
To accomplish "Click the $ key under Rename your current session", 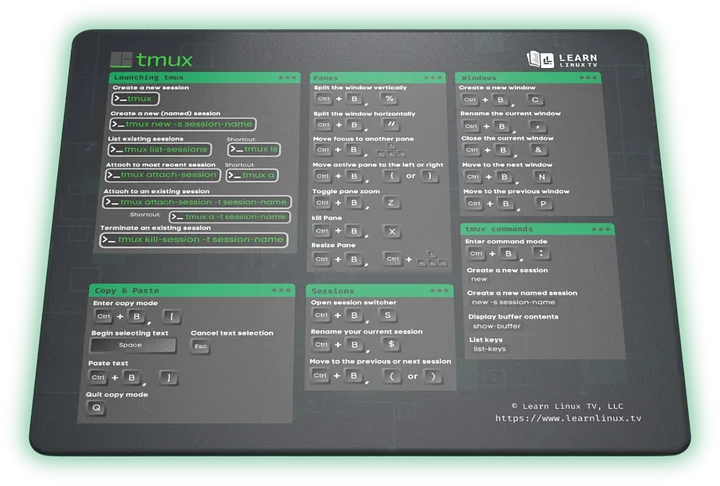I will tap(391, 344).
